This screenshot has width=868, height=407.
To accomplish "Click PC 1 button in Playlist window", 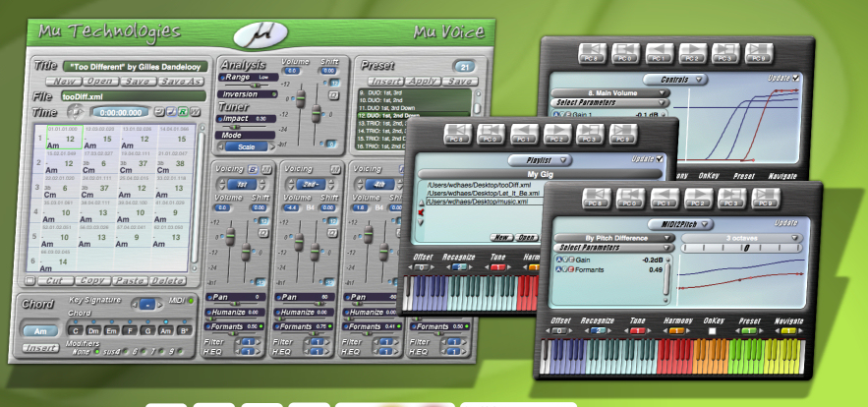I will pos(524,135).
